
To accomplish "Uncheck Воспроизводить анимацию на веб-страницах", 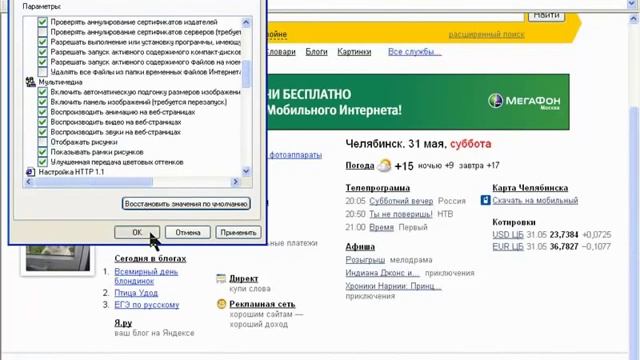I will [x=42, y=112].
